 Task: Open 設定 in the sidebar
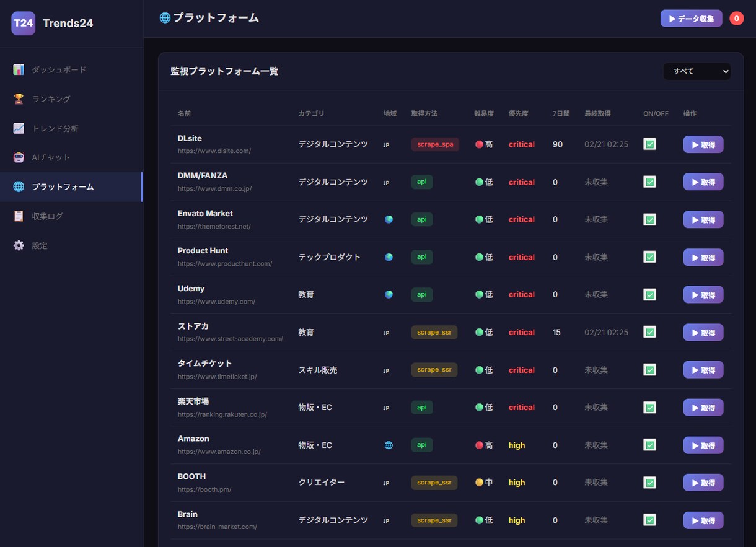click(71, 245)
